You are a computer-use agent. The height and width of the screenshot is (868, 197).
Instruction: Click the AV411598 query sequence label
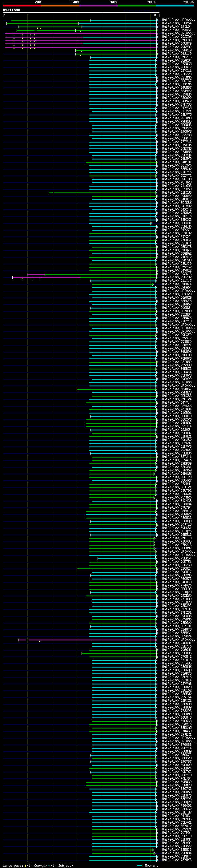(x=11, y=10)
